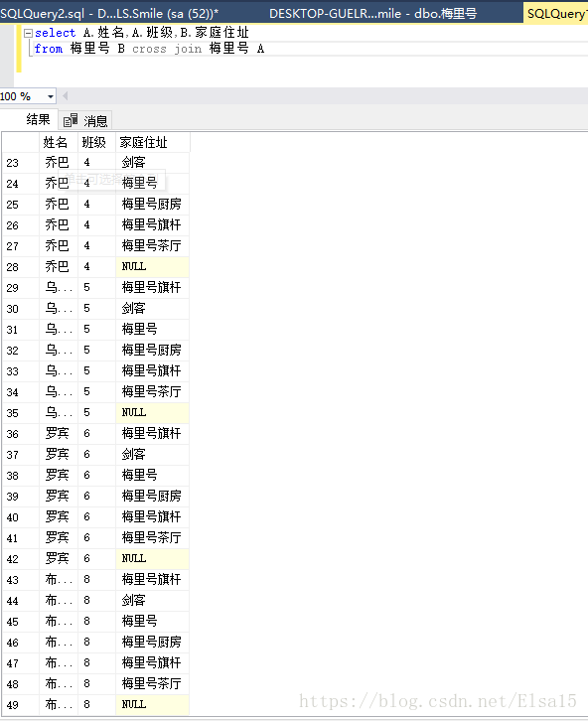Click 梅里号茶厅 in row 34

tap(153, 391)
